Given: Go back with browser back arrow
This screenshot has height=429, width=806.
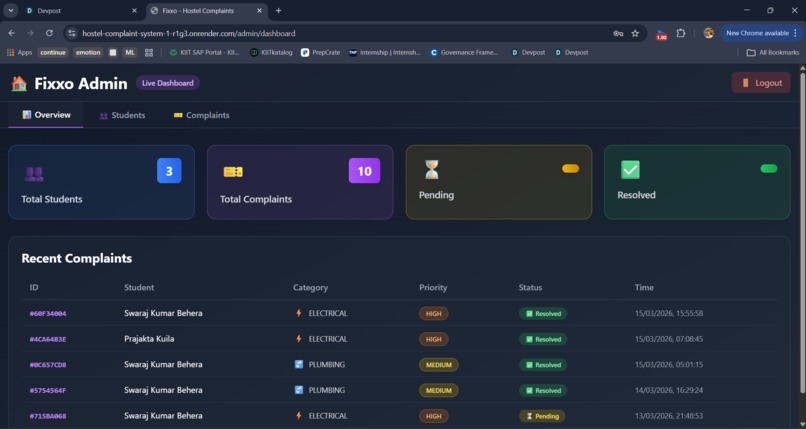Looking at the screenshot, I should [12, 33].
